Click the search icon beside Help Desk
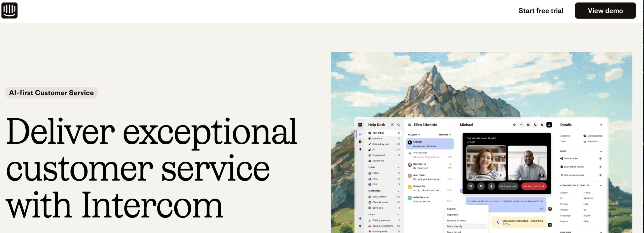The image size is (644, 233). [398, 125]
